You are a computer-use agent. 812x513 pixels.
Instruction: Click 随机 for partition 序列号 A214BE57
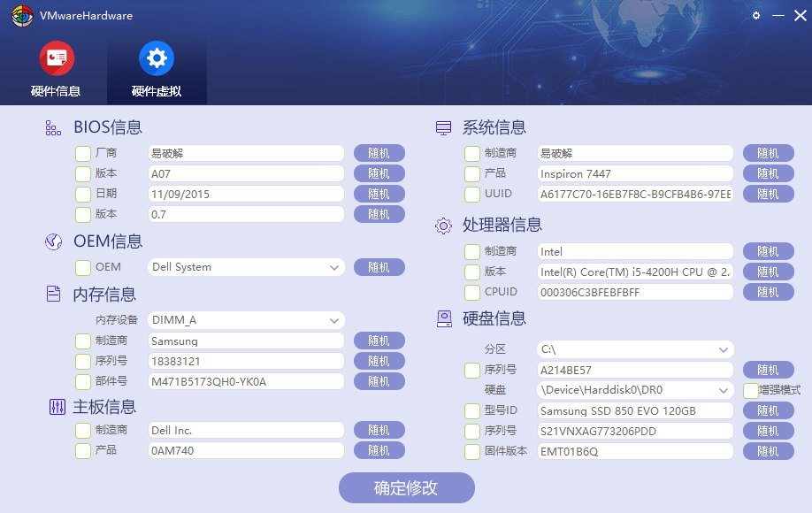[x=769, y=370]
